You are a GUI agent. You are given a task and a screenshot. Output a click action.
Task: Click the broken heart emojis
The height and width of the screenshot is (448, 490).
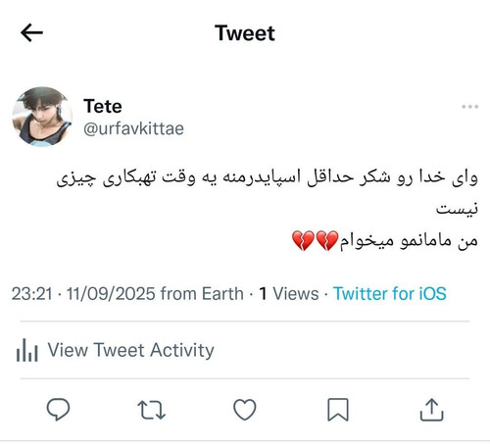click(x=316, y=241)
